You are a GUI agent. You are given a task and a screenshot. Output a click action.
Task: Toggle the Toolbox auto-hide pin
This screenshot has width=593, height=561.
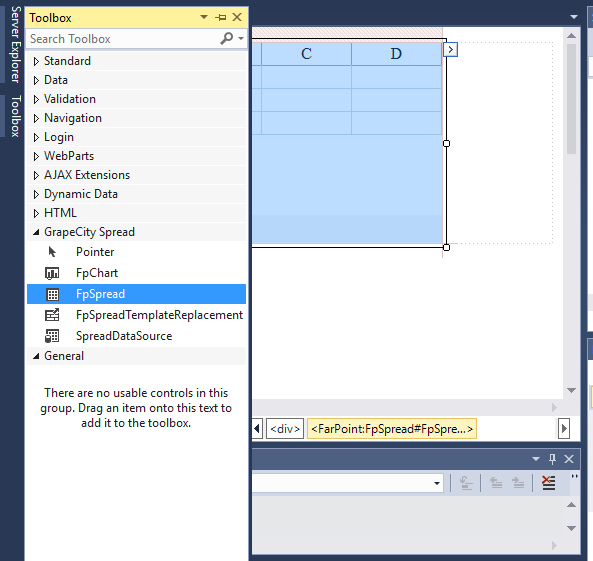tap(220, 17)
